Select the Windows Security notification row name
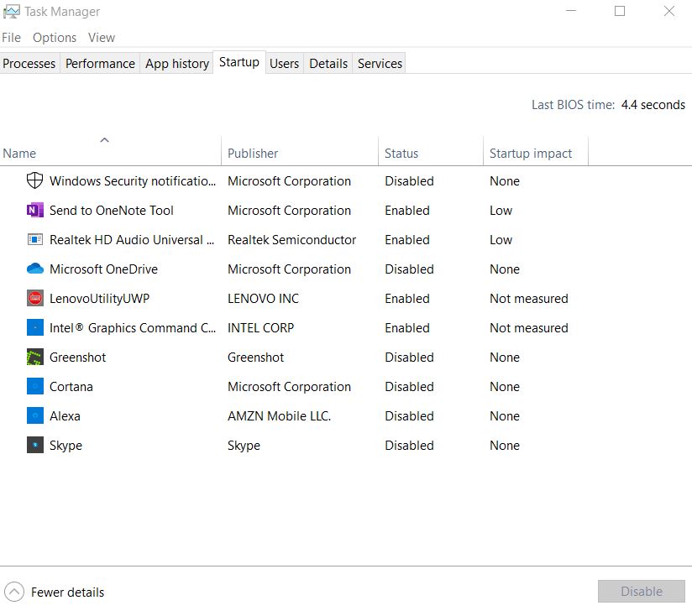The image size is (692, 616). [x=133, y=181]
